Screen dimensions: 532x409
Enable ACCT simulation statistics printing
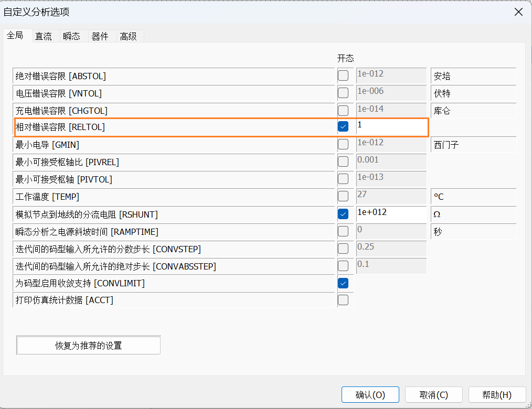(x=343, y=300)
